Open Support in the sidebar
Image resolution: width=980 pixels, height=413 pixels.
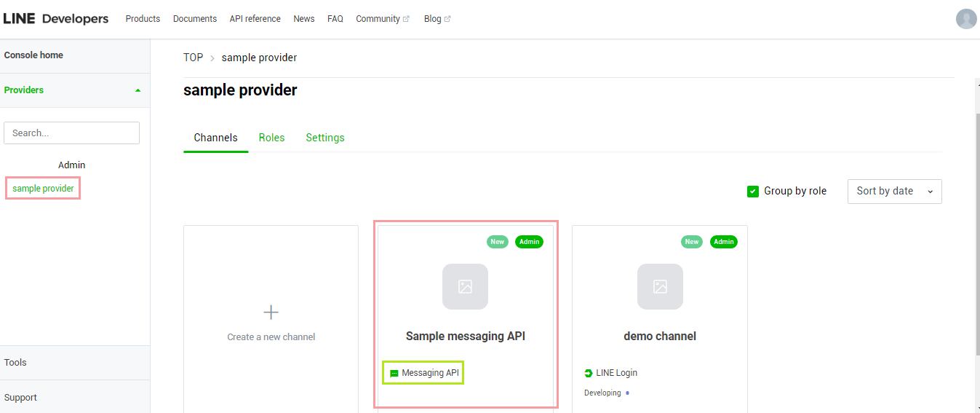point(20,398)
